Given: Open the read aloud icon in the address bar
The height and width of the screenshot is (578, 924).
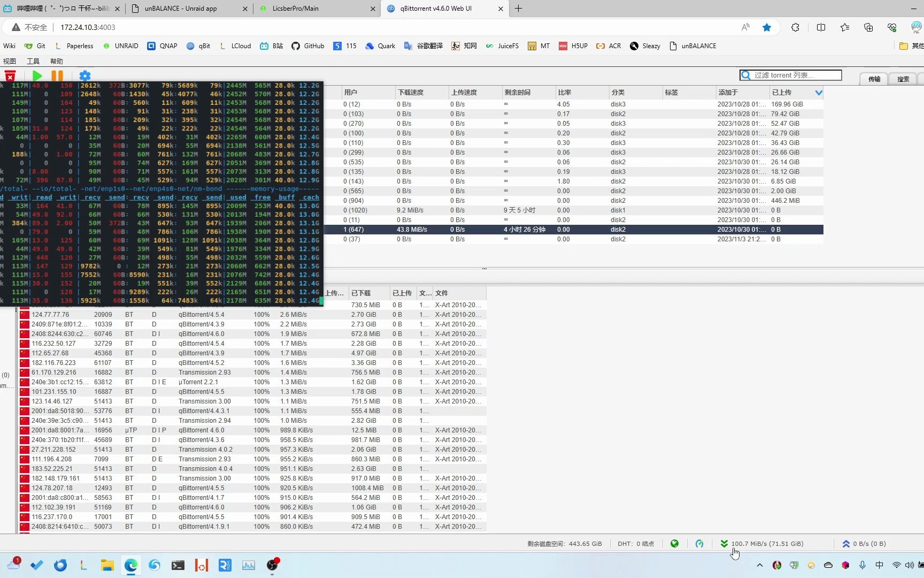Looking at the screenshot, I should (x=745, y=27).
